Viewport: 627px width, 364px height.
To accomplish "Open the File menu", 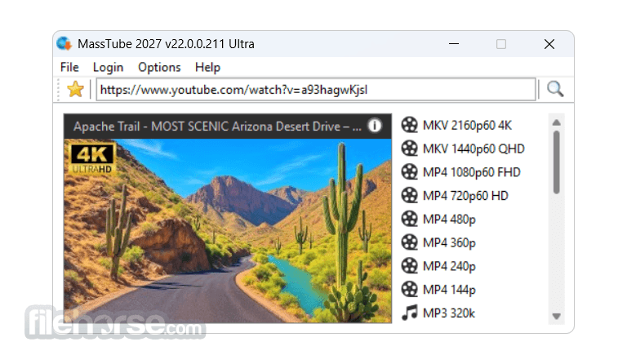I will [x=69, y=67].
